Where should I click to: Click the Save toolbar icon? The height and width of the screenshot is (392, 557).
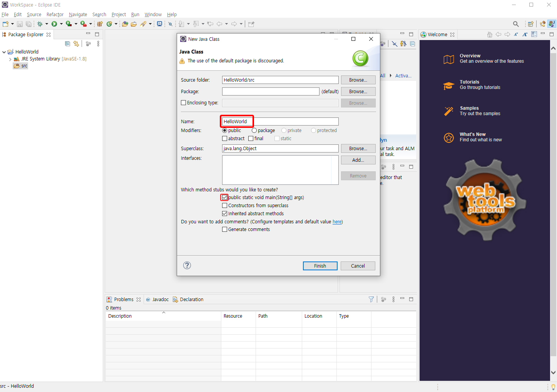pos(20,24)
